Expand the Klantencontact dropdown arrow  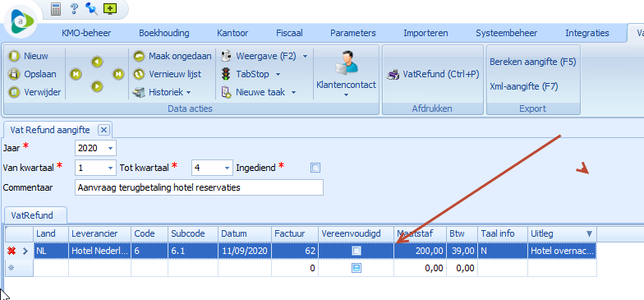tap(346, 95)
